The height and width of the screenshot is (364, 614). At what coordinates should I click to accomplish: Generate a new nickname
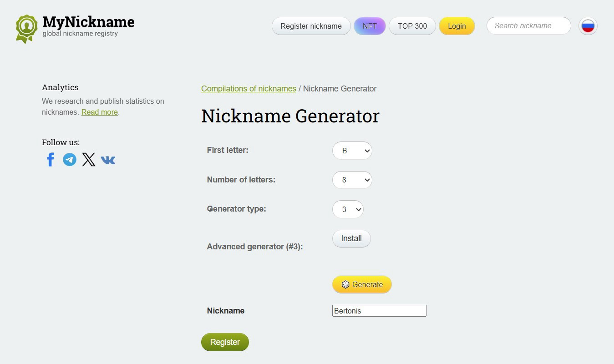click(x=362, y=284)
